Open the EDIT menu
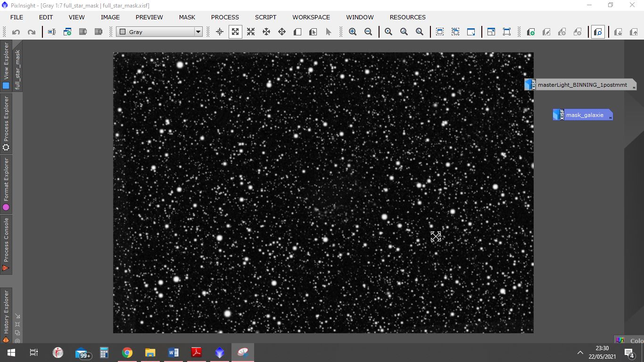 point(46,17)
